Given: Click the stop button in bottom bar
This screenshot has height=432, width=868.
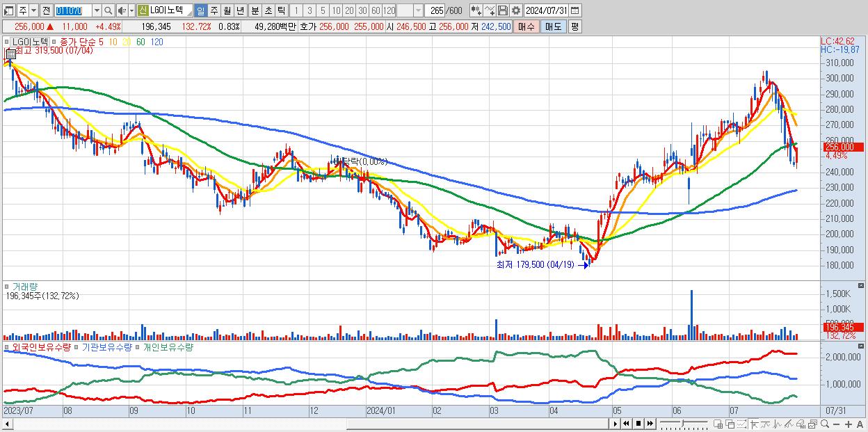Looking at the screenshot, I should tap(638, 424).
